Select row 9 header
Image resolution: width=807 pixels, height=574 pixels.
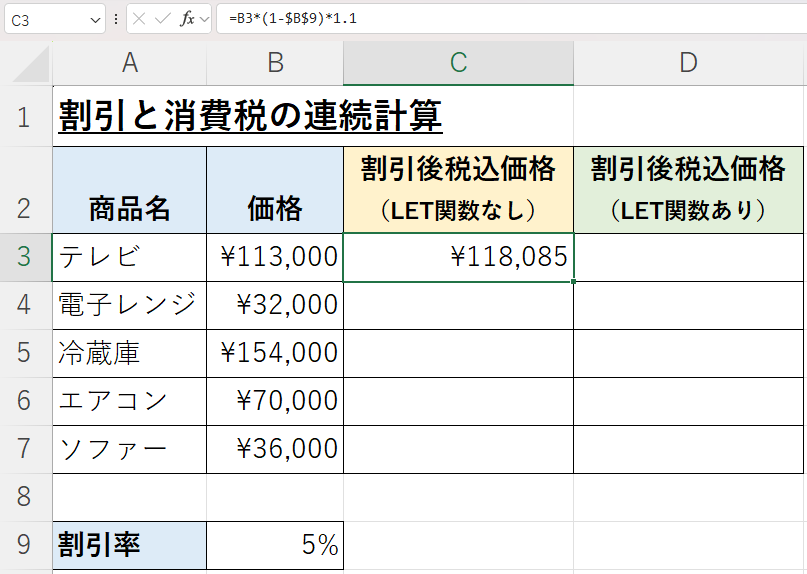click(x=25, y=545)
